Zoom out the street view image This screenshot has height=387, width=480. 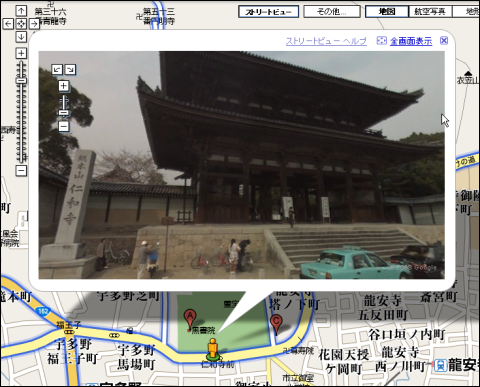click(64, 126)
